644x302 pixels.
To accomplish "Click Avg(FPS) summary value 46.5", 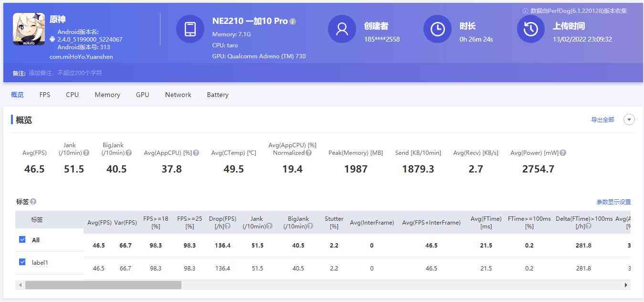I will (x=34, y=169).
